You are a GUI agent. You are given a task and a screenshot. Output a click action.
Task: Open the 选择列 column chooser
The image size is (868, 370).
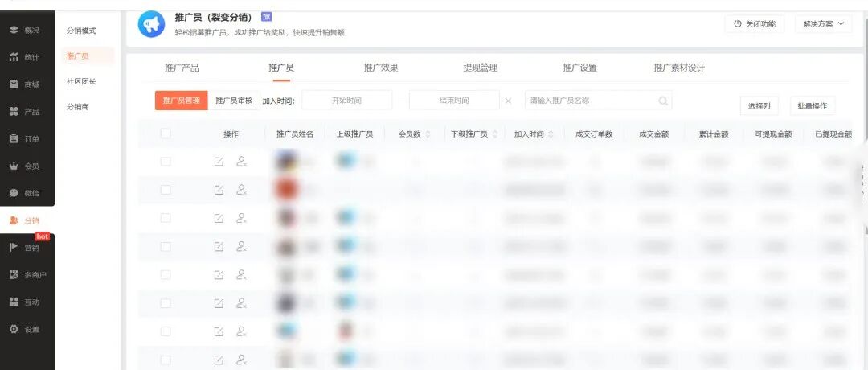click(759, 105)
